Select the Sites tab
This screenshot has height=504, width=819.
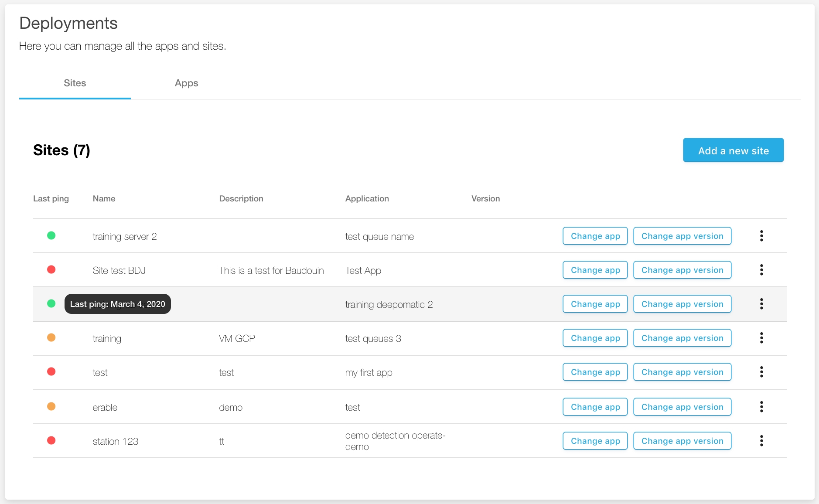[75, 83]
